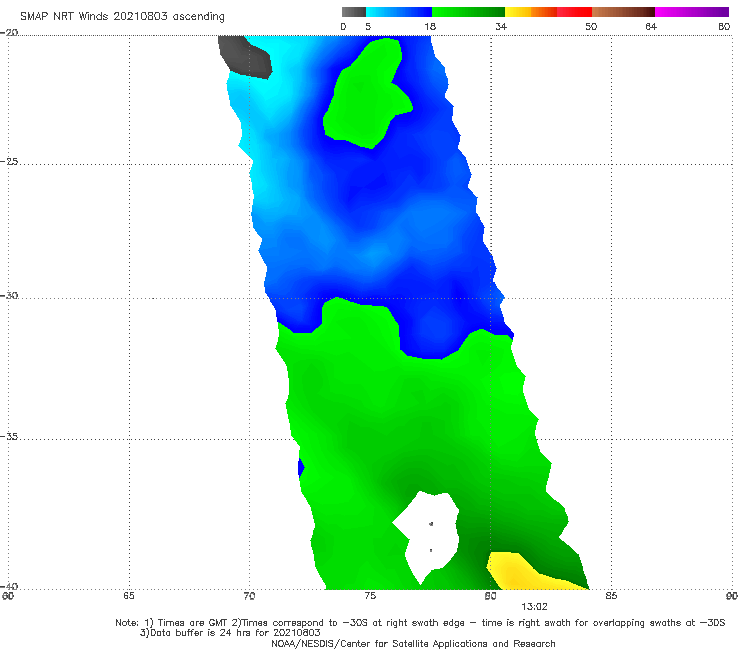Click the red segment of the color bar

574,12
